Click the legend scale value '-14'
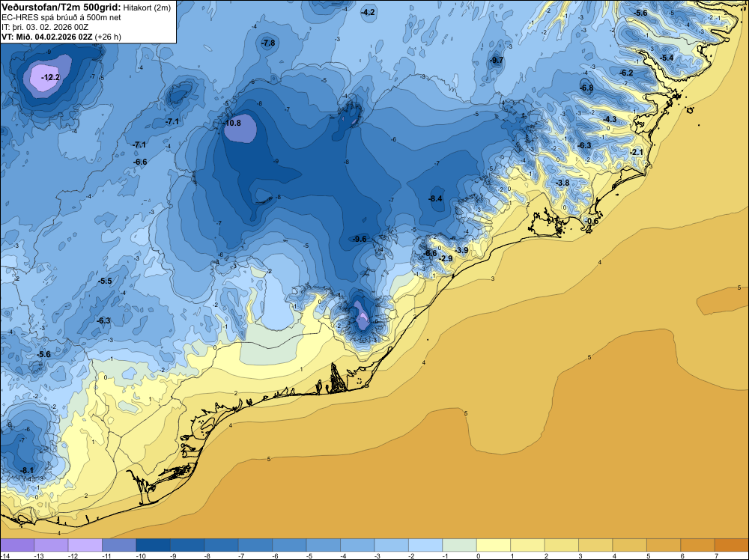 (4, 556)
